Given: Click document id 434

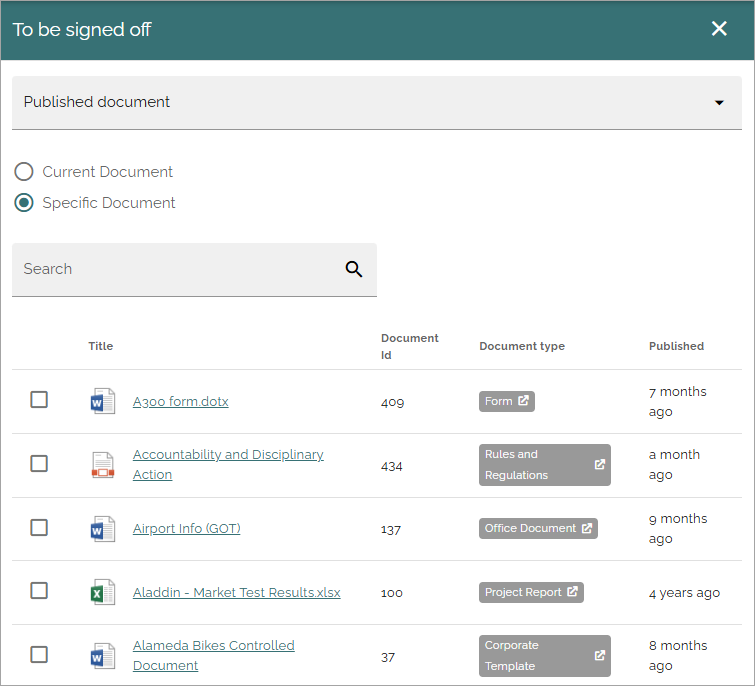Looking at the screenshot, I should coord(391,466).
